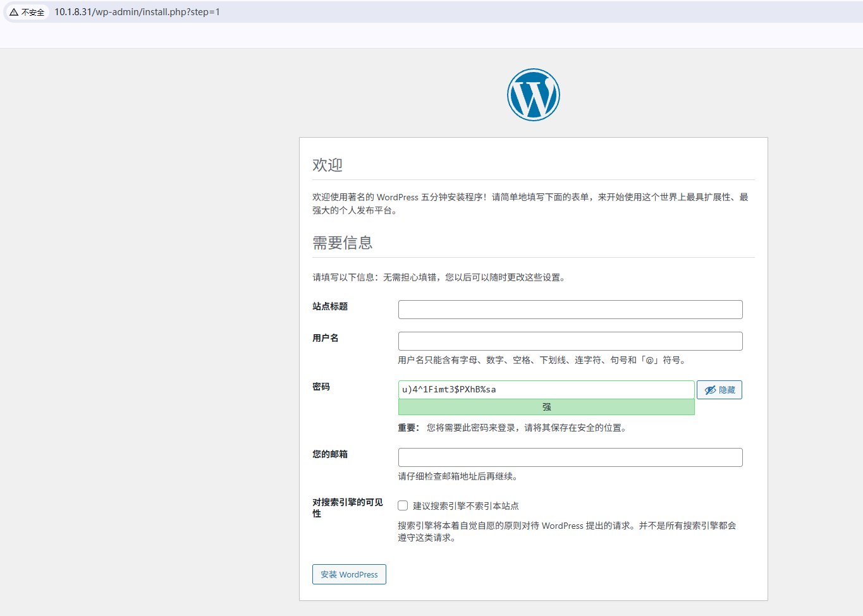Click the 欢迎使用著名的 WordPress intro paragraph

pyautogui.click(x=530, y=203)
